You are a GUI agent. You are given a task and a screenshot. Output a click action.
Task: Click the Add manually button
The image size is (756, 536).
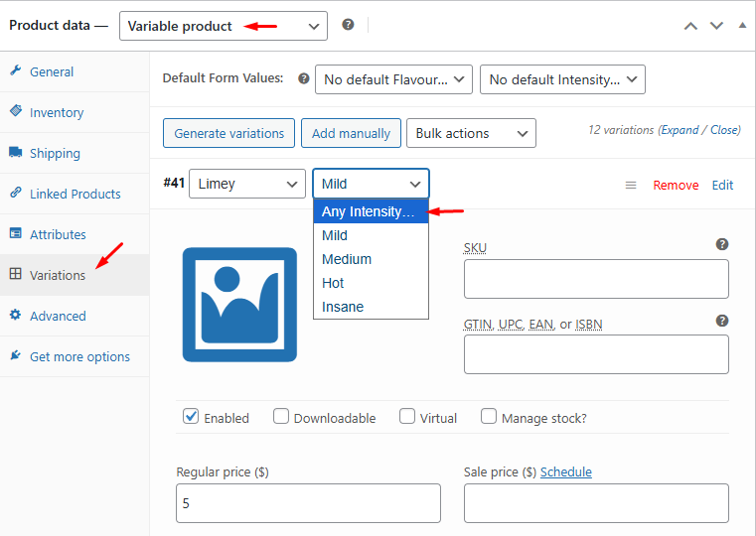point(351,133)
